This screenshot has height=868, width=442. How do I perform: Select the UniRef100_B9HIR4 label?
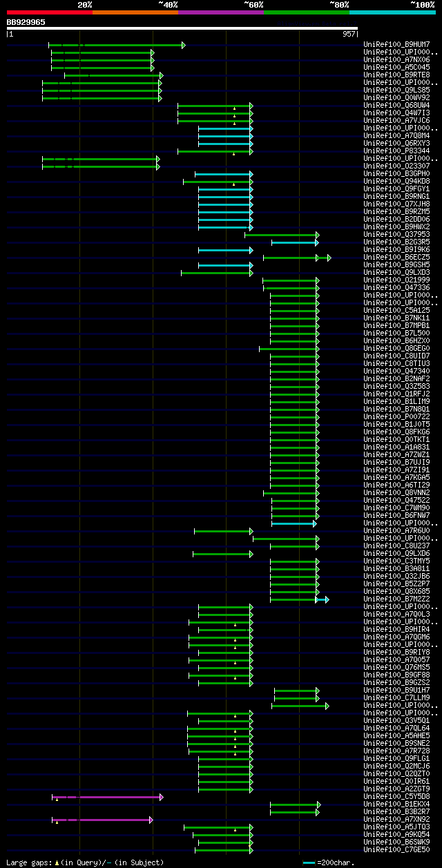tap(396, 630)
